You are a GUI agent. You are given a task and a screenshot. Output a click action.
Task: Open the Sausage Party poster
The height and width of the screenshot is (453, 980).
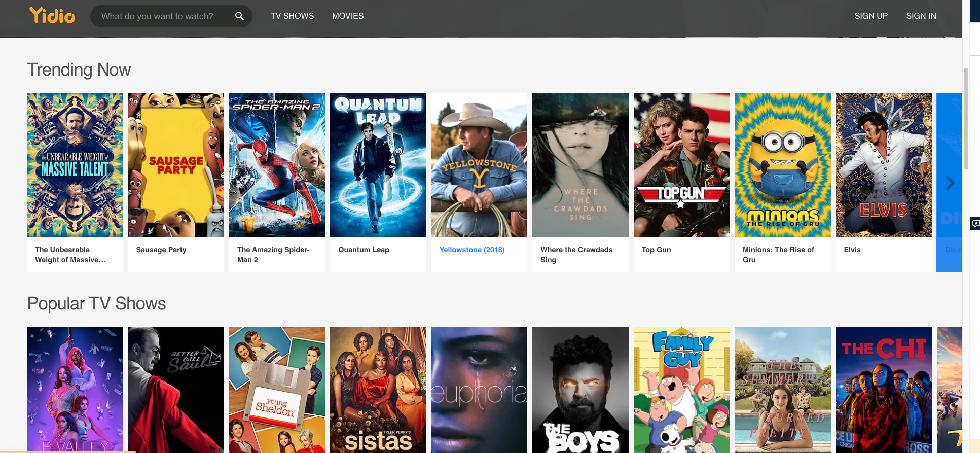pos(175,165)
